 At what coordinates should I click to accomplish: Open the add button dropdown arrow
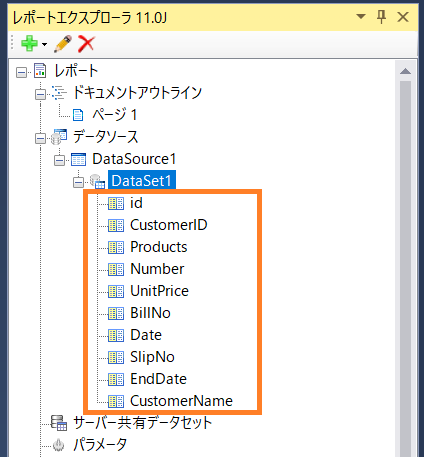tap(44, 44)
